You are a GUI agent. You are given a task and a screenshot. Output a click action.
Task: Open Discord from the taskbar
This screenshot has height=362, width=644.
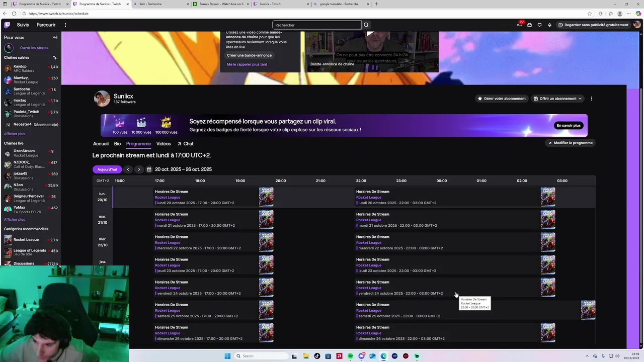(361, 356)
